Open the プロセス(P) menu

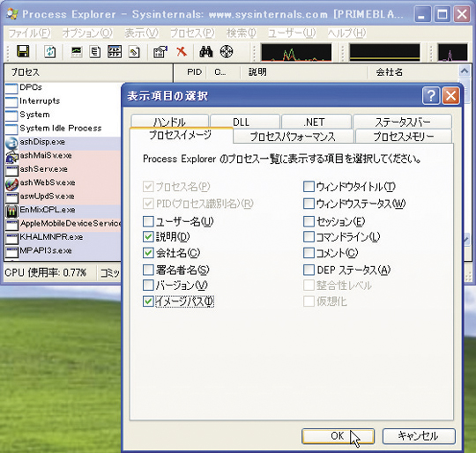click(x=192, y=33)
